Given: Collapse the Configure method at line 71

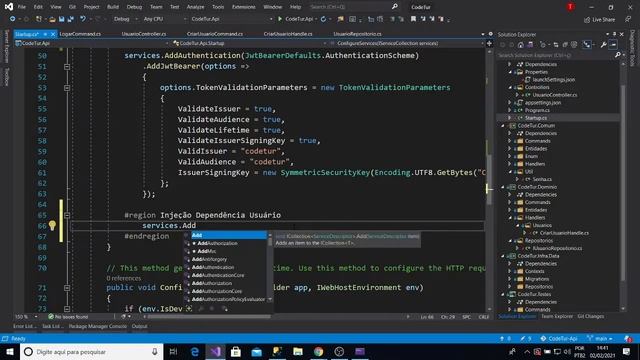Looking at the screenshot, I should point(67,288).
